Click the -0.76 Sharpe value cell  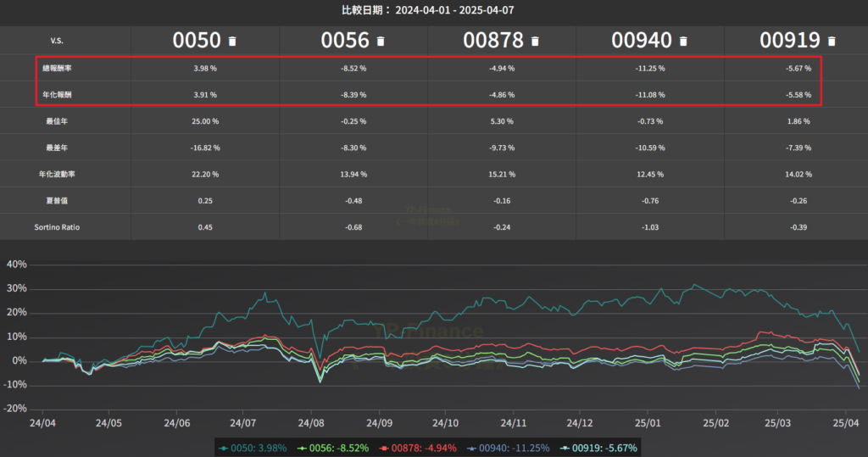click(x=650, y=201)
